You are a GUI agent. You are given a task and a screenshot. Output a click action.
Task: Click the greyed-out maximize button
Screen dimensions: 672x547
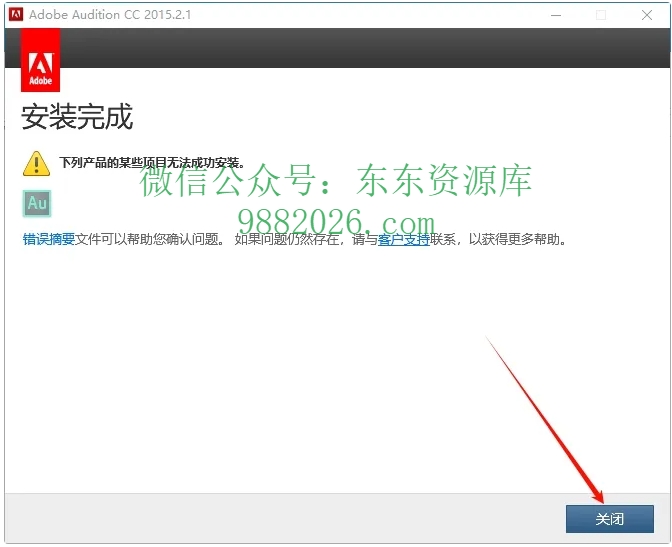click(601, 15)
